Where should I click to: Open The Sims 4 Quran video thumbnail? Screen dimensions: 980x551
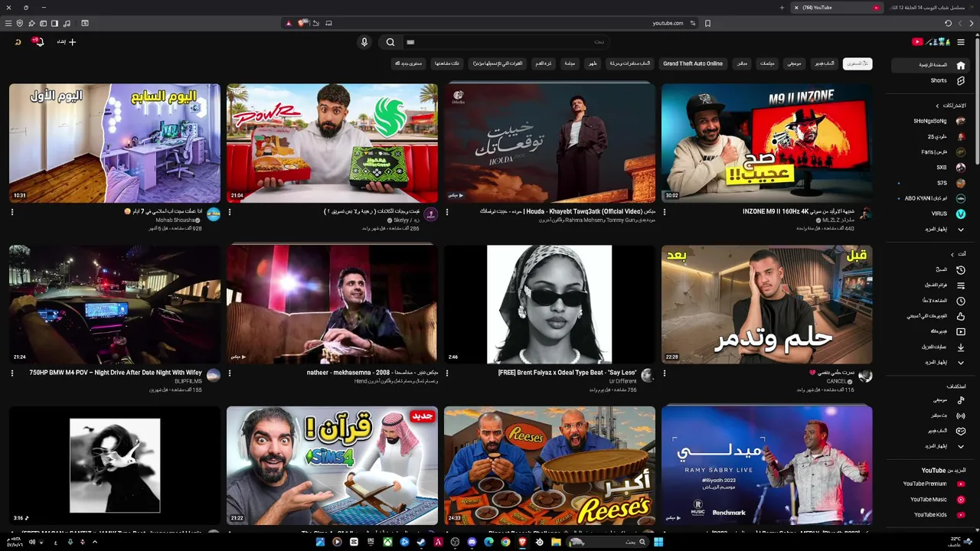coord(332,465)
